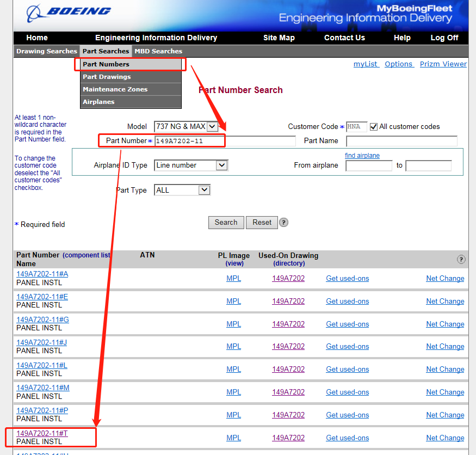
Task: Select Contact Us menu item
Action: point(344,38)
